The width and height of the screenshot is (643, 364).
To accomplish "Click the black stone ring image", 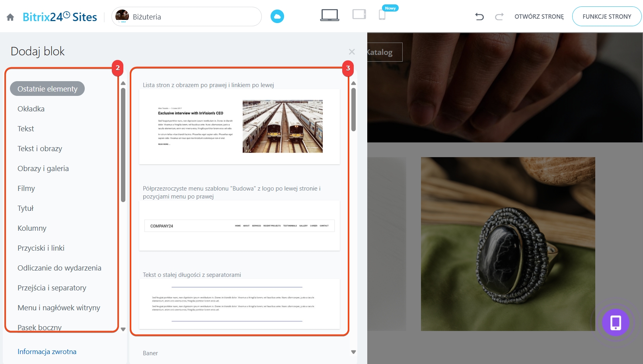I will pyautogui.click(x=508, y=244).
